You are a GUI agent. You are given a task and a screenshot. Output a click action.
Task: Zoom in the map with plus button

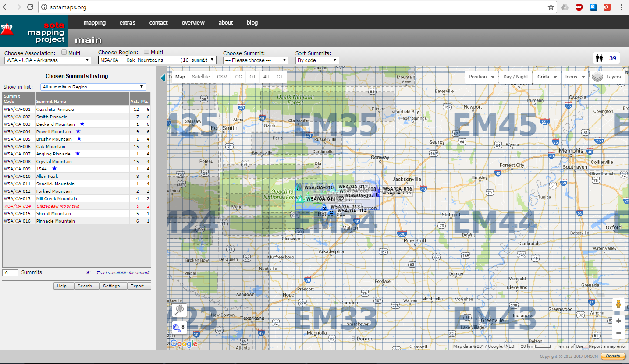[x=618, y=321]
